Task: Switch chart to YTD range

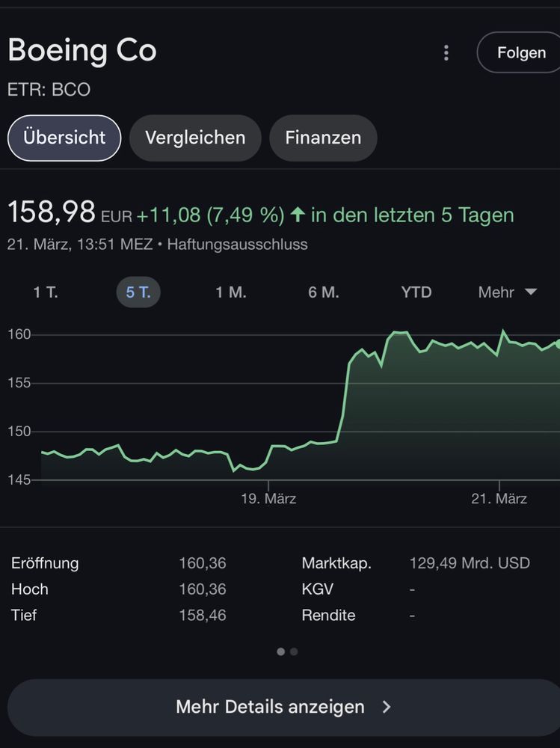Action: click(x=416, y=292)
